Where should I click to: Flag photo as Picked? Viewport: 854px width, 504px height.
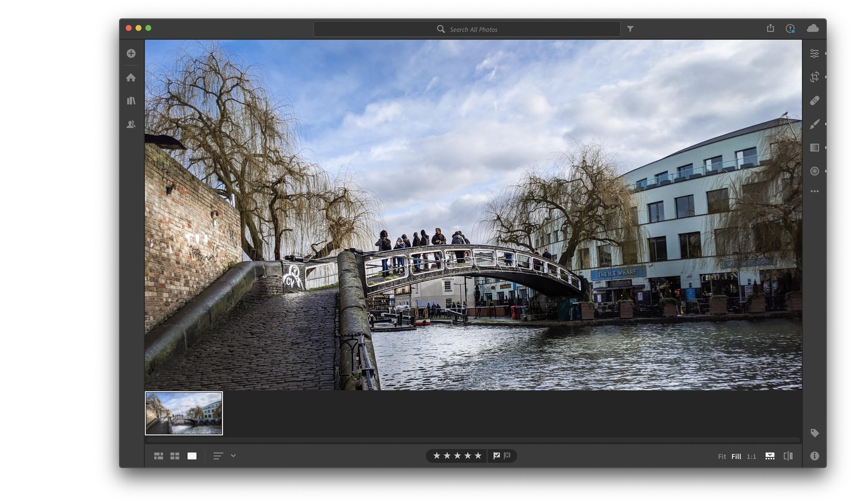pyautogui.click(x=496, y=456)
